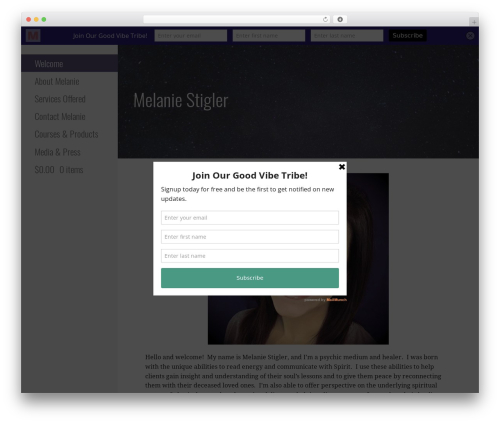Click the popup last name field

250,256
